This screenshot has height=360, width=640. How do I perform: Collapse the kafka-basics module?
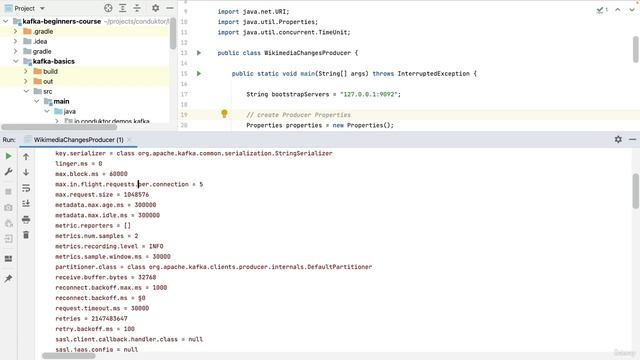point(16,61)
